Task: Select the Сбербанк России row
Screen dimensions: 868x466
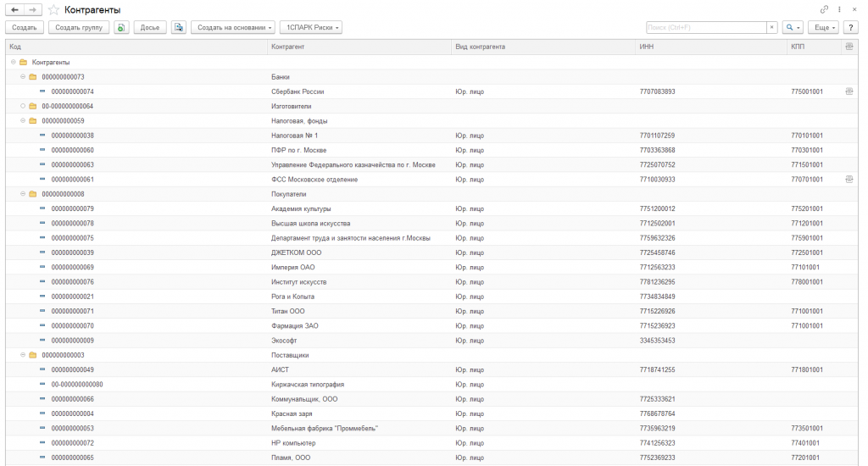Action: pos(431,92)
